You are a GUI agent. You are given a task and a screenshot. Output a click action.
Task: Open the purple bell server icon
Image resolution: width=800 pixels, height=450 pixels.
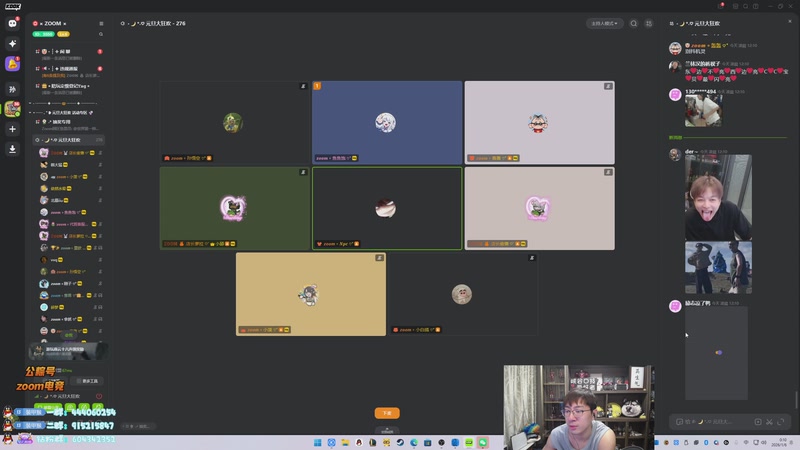12,64
